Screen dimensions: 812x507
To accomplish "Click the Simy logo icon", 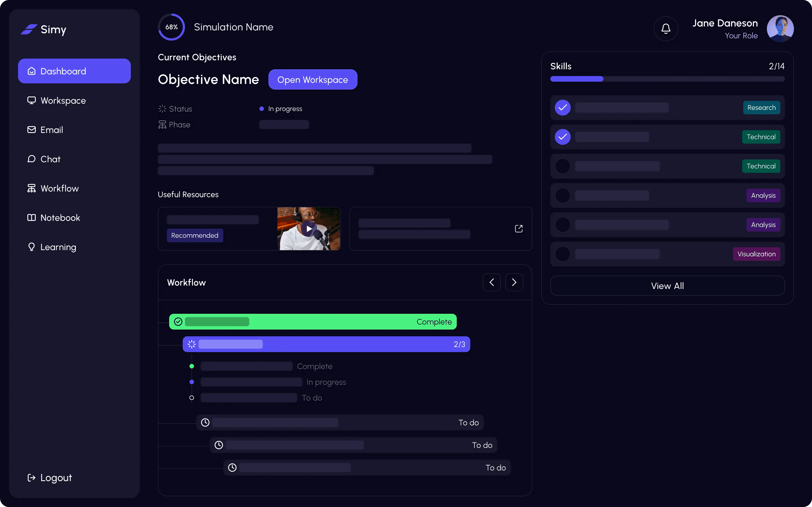I will 29,30.
